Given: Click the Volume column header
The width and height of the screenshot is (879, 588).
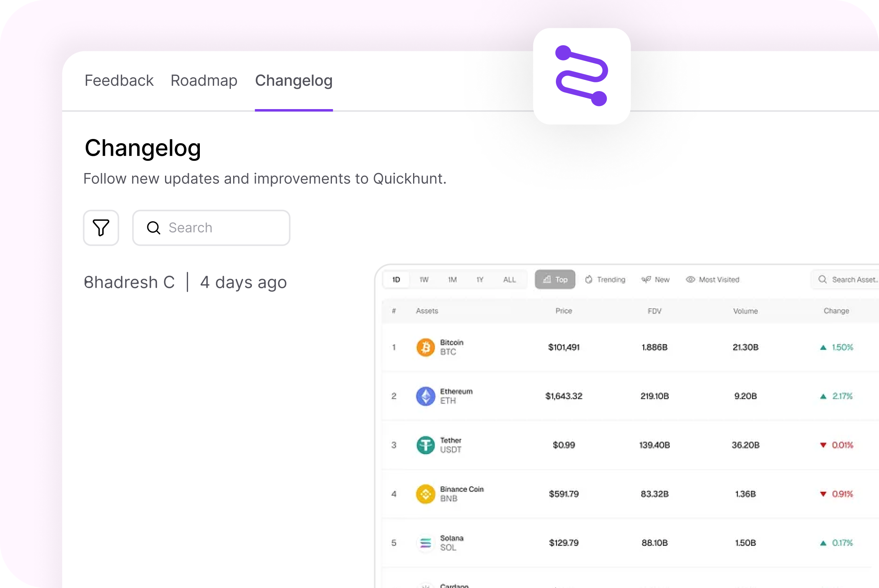Looking at the screenshot, I should tap(745, 311).
